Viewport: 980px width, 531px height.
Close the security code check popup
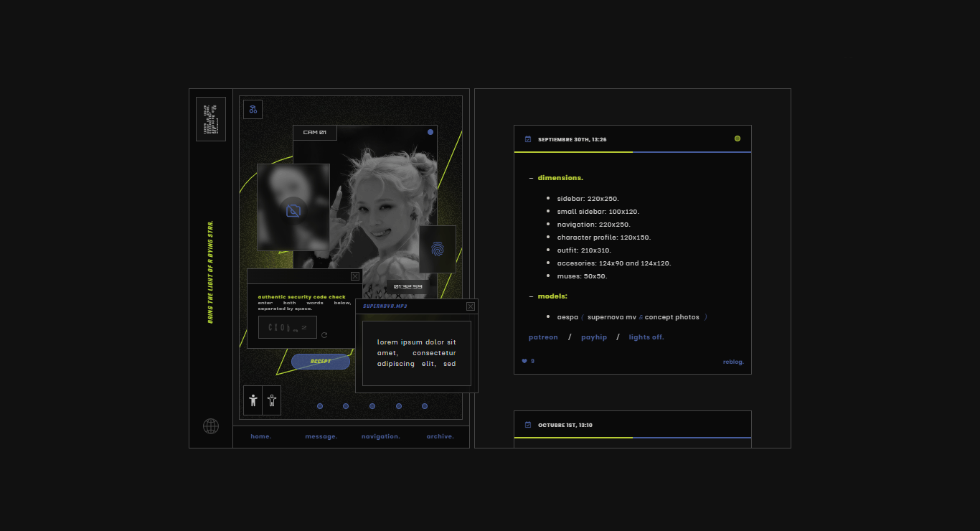355,276
